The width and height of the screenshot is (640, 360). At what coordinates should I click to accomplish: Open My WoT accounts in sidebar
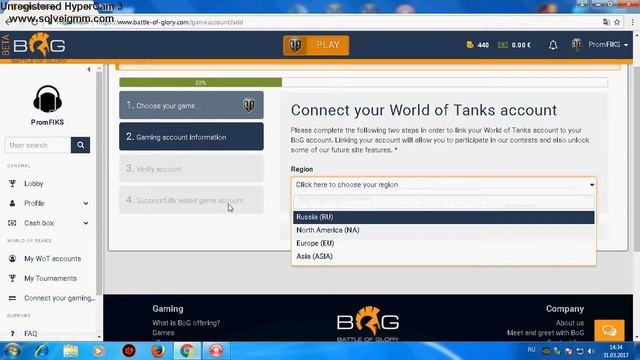[52, 259]
